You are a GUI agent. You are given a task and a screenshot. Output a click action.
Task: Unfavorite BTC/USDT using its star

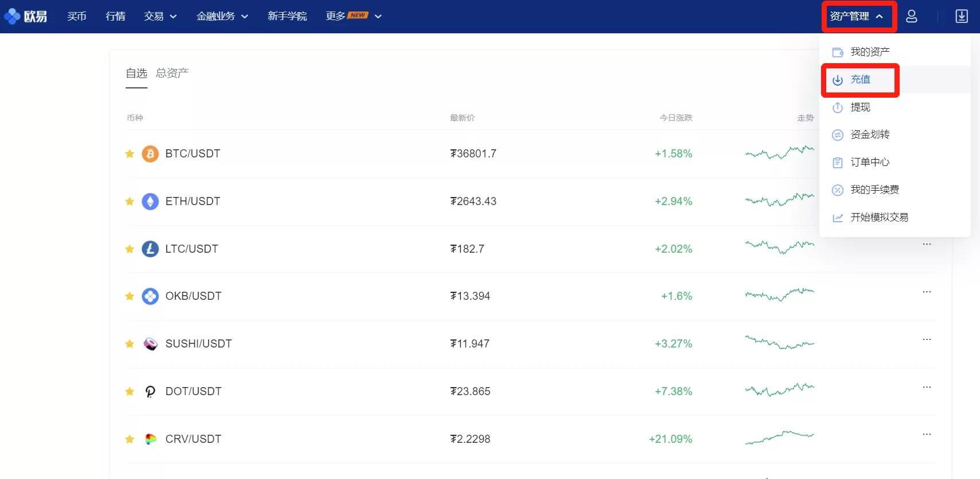(x=130, y=154)
